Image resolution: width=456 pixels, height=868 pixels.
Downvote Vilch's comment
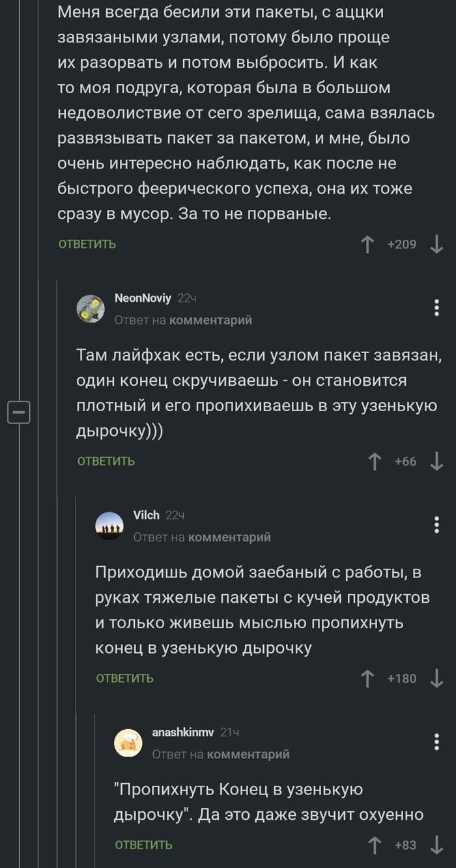436,678
